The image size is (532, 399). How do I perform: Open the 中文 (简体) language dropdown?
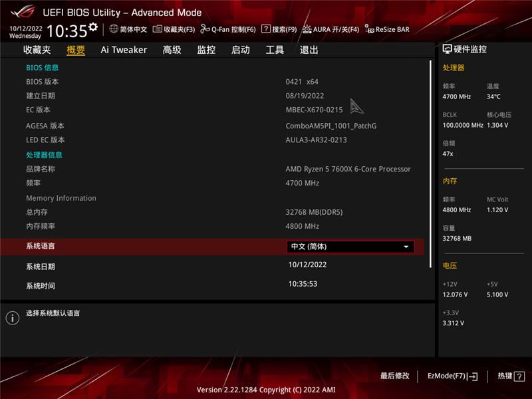pyautogui.click(x=350, y=247)
